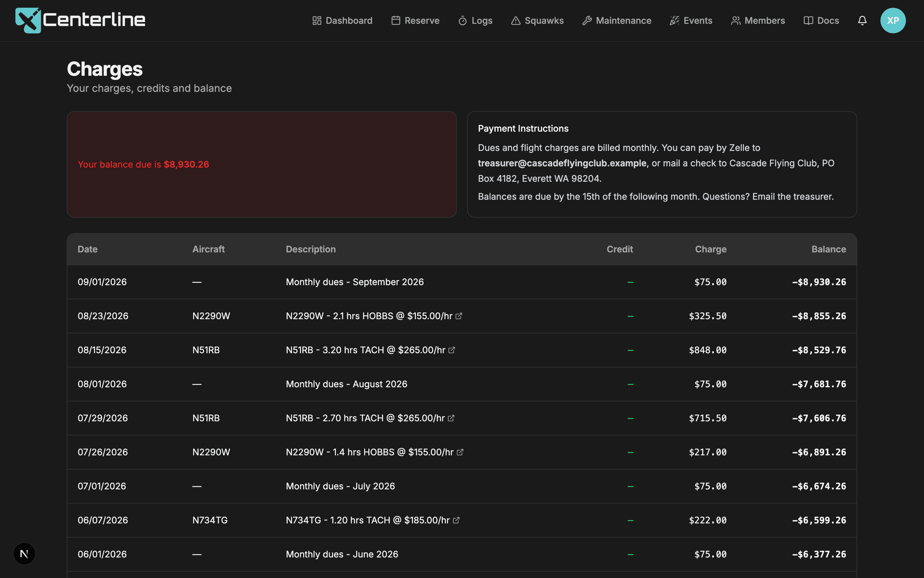Click 'N2290W - 1.4 hrs HOBBS @ $155.00/hr'

[x=370, y=452]
